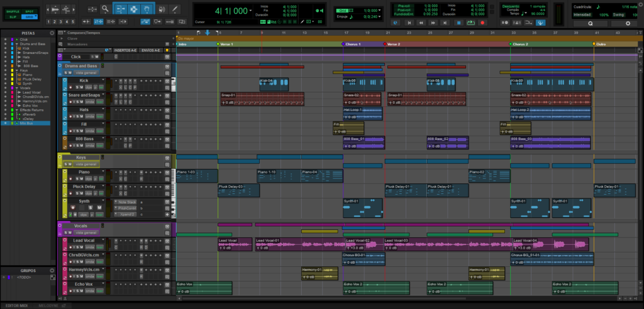
Task: Solo the Hats track
Action: pyautogui.click(x=77, y=116)
